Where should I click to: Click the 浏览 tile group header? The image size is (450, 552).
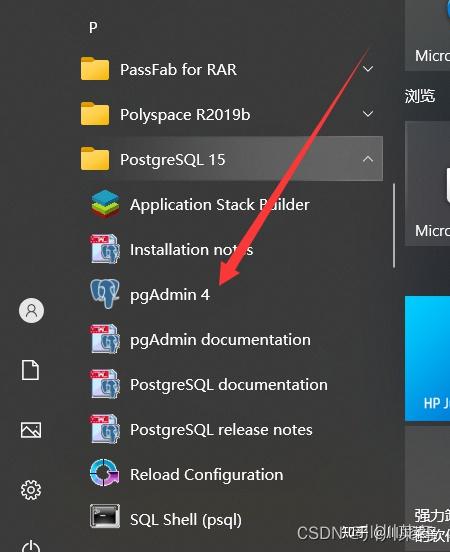pos(420,96)
